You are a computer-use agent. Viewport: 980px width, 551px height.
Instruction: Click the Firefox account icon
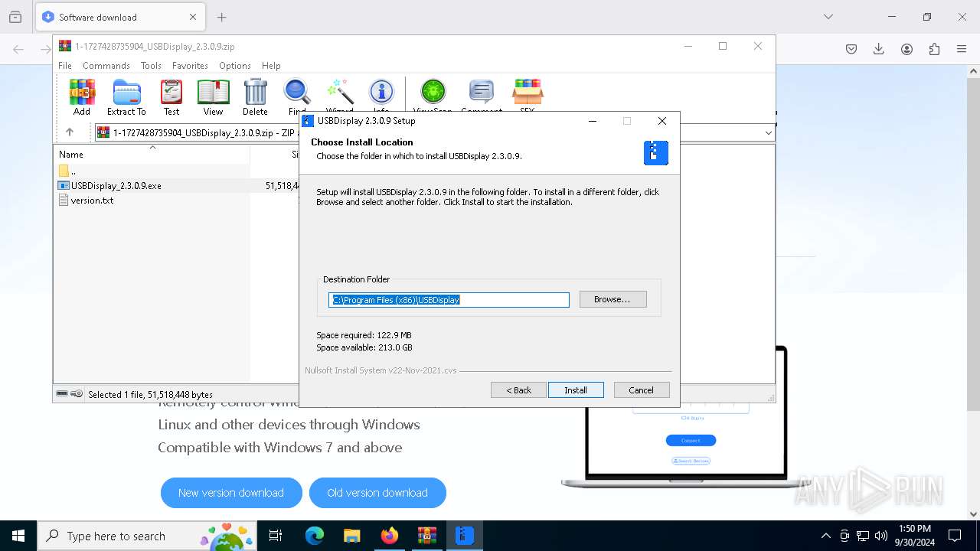point(906,49)
